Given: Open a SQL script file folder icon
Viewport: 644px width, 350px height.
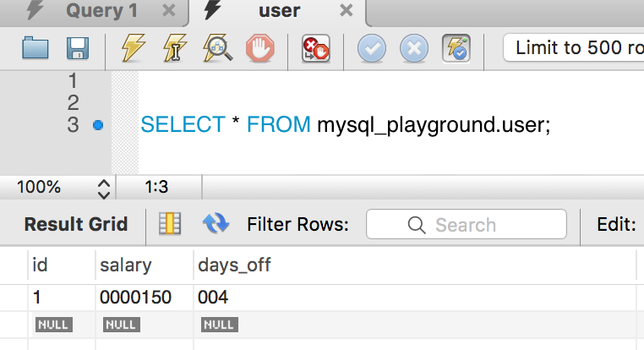Looking at the screenshot, I should click(x=35, y=48).
